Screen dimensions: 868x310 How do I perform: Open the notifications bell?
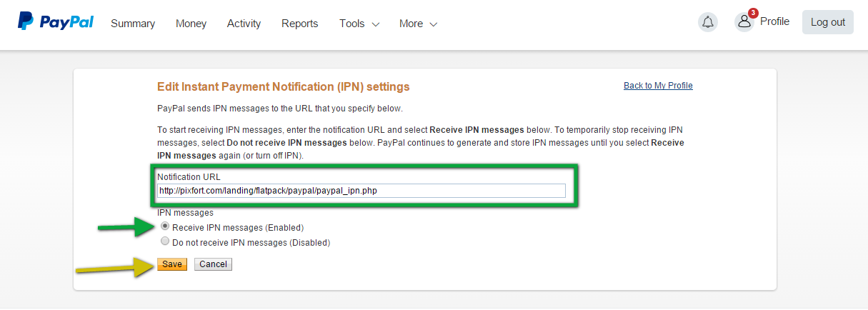(x=708, y=22)
